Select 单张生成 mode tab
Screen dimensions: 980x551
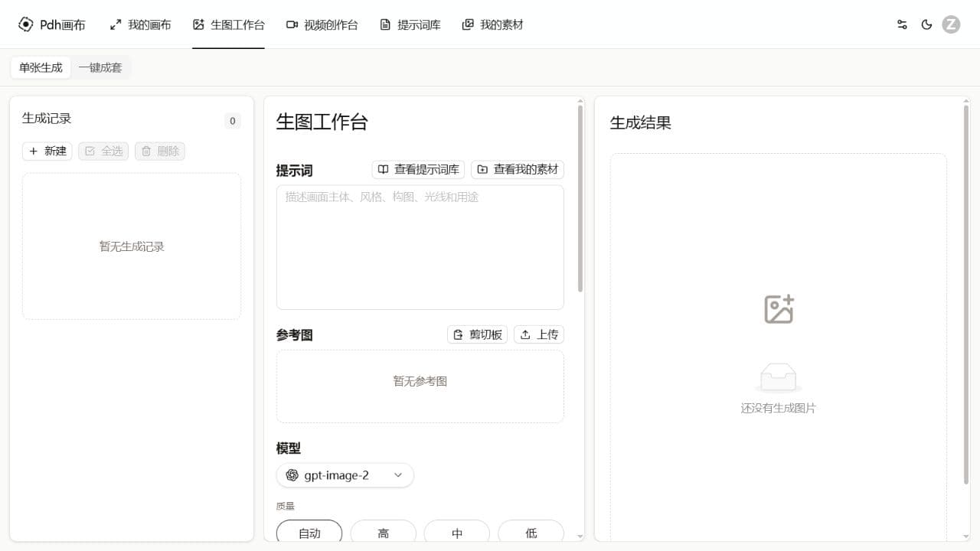click(41, 67)
